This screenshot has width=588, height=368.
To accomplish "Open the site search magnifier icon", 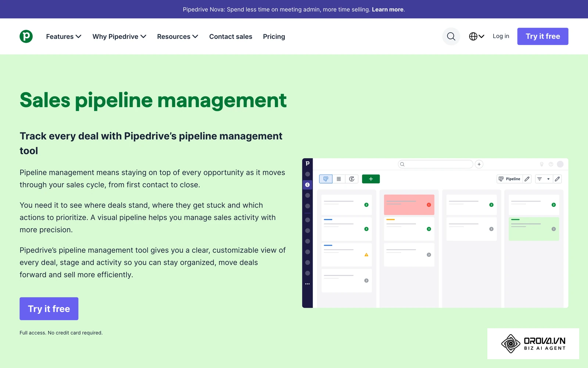I will 451,36.
